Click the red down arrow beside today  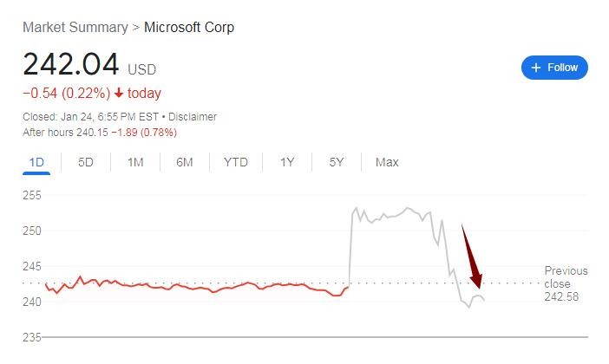coord(119,93)
